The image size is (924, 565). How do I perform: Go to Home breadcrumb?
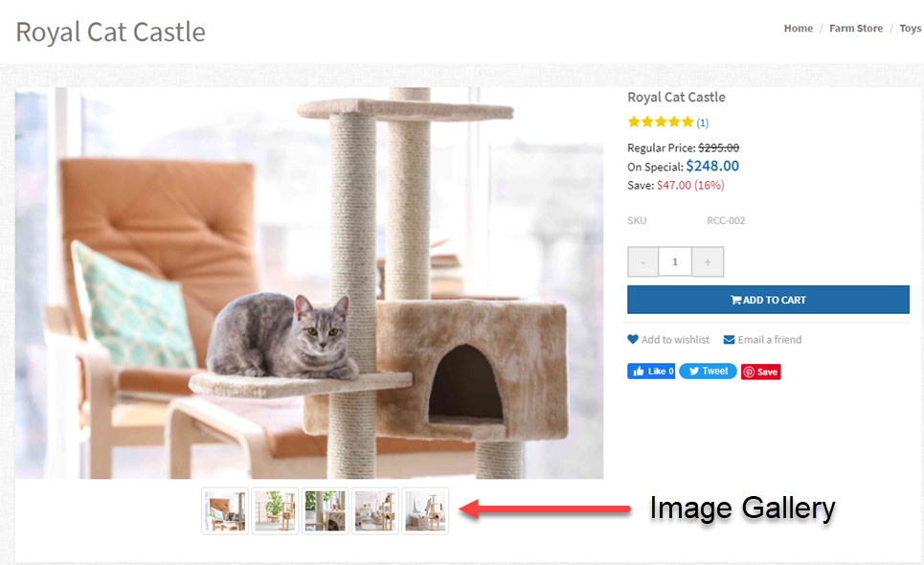tap(799, 29)
